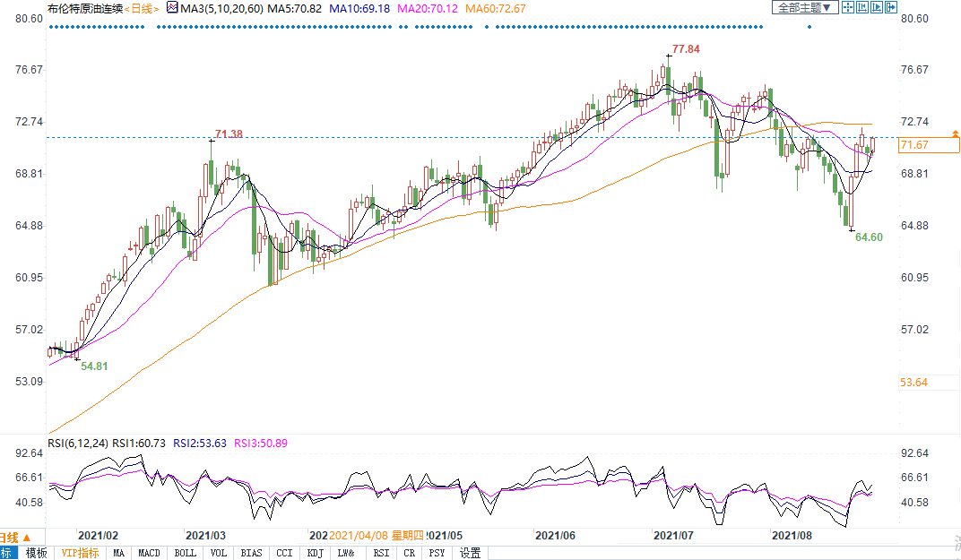Click the 64.60 low price marker
The height and width of the screenshot is (560, 961).
pos(869,237)
